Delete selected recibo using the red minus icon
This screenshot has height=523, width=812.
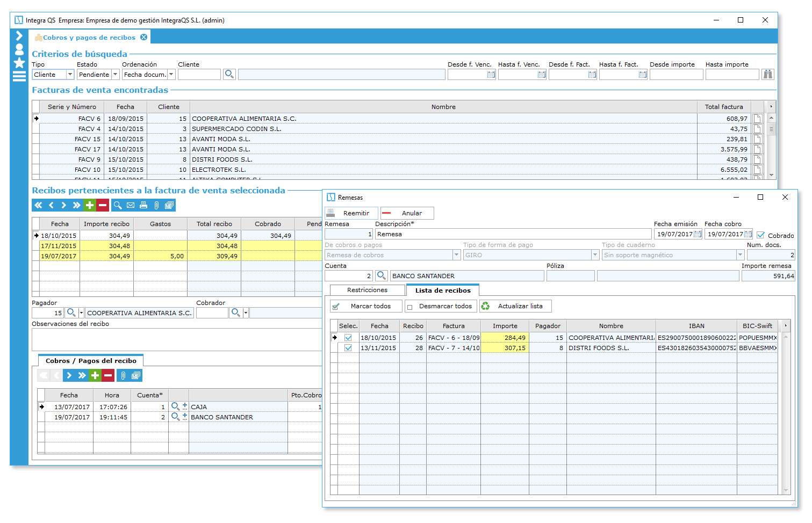click(x=104, y=205)
